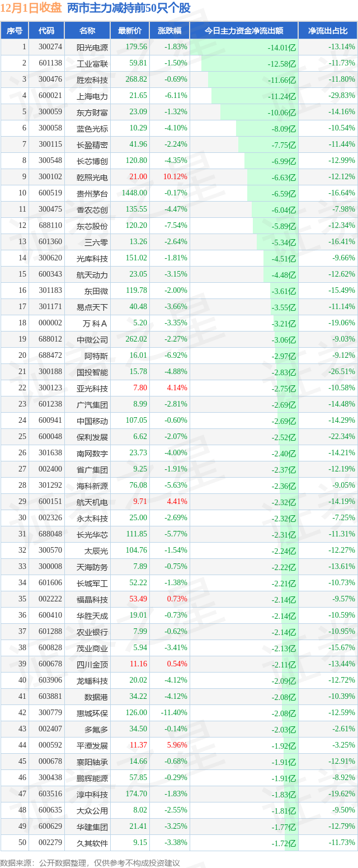The height and width of the screenshot is (868, 358).
Task: Select stock name 省广集团
Action: [x=92, y=469]
